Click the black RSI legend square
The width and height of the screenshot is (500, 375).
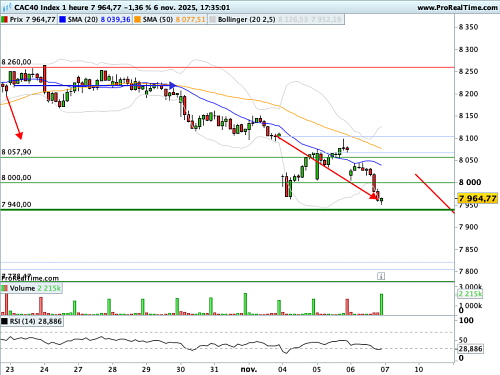pos(5,321)
